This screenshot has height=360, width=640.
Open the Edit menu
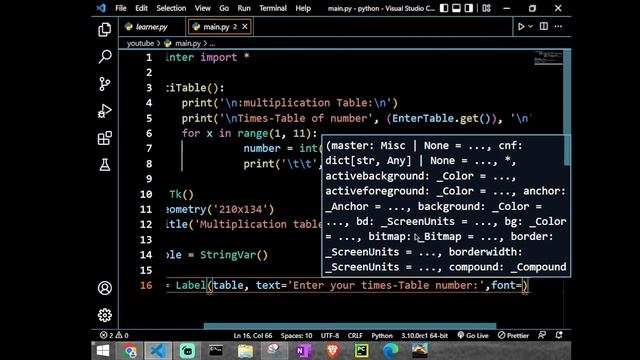click(141, 8)
